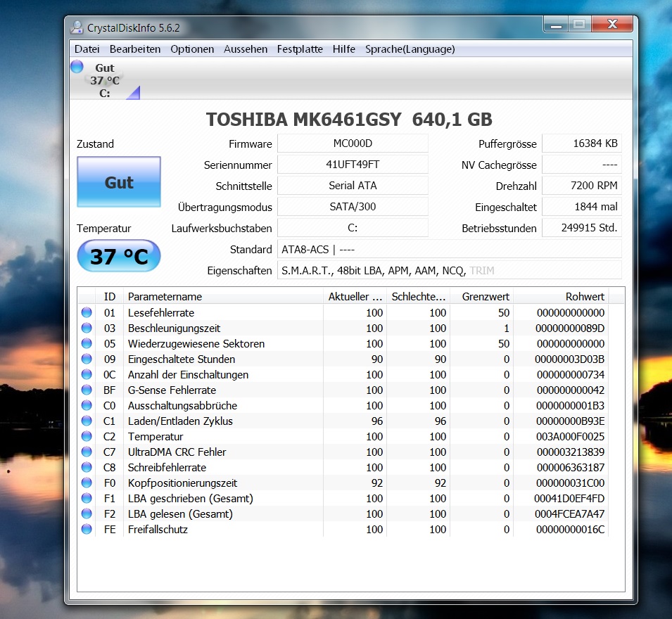672x619 pixels.
Task: Click the status orb for LBA geschrieben (Gesamt)
Action: (87, 498)
